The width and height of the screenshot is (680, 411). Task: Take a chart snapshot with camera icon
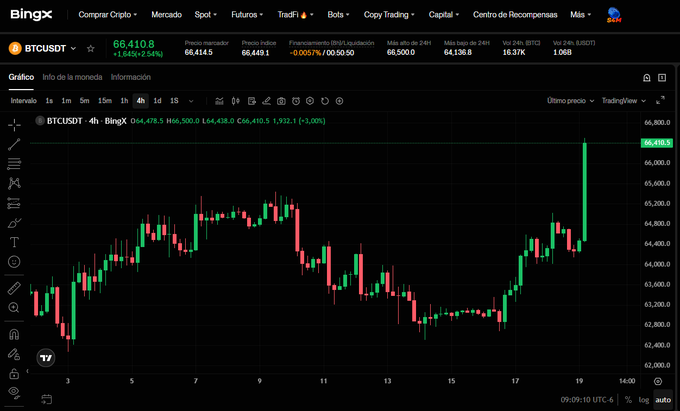281,101
